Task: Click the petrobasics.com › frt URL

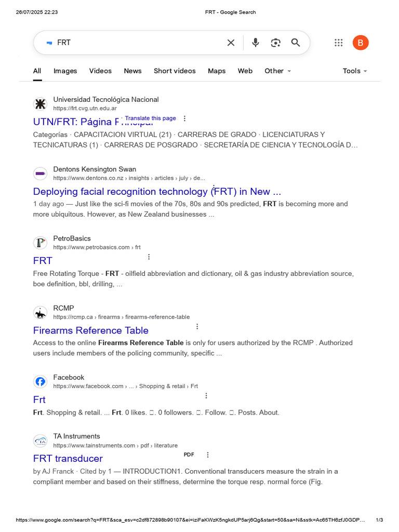Action: (97, 247)
